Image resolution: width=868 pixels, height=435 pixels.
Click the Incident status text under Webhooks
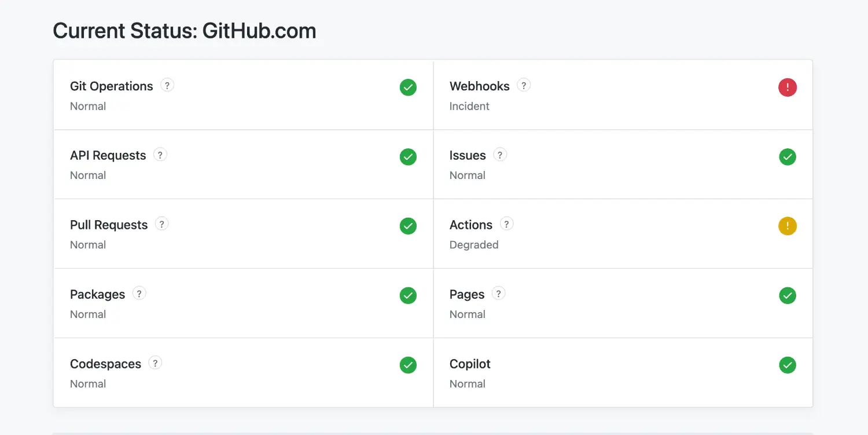469,106
